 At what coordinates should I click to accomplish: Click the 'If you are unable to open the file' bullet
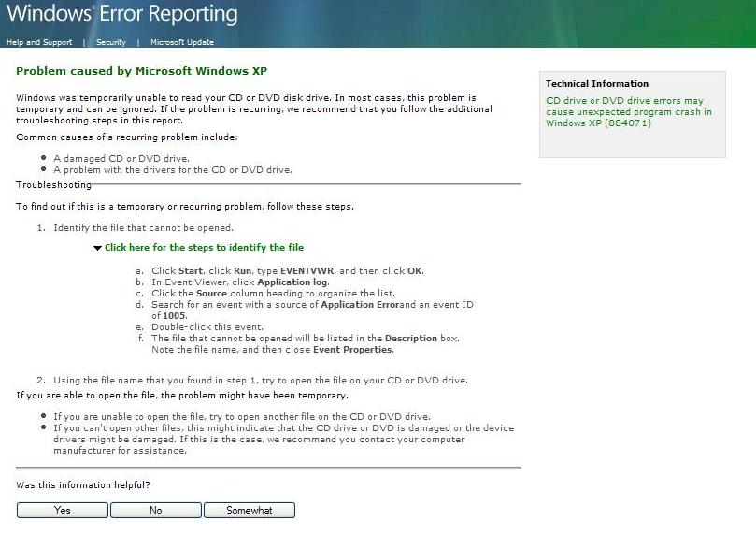[x=241, y=416]
